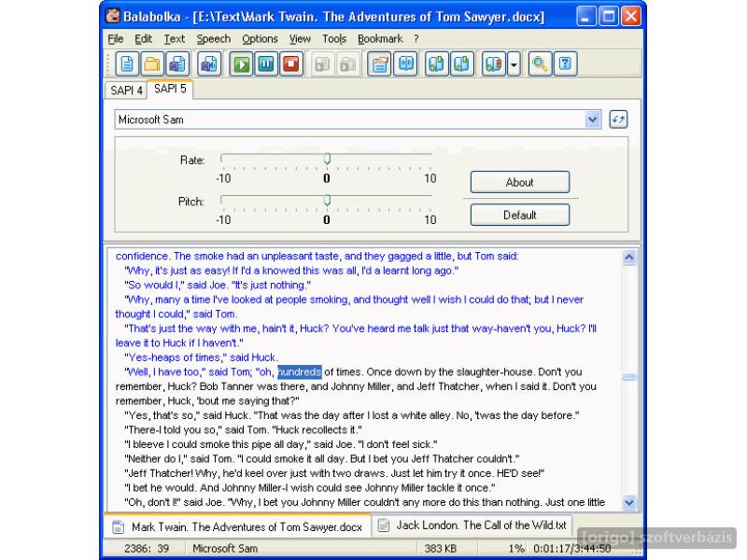747x560 pixels.
Task: Click the open-book toolbar icon
Action: pyautogui.click(x=405, y=63)
